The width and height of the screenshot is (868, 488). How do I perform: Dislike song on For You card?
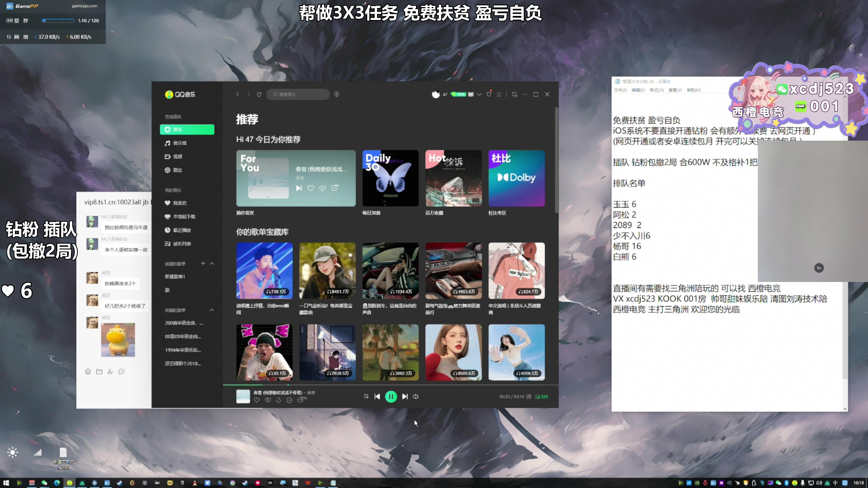click(x=322, y=188)
